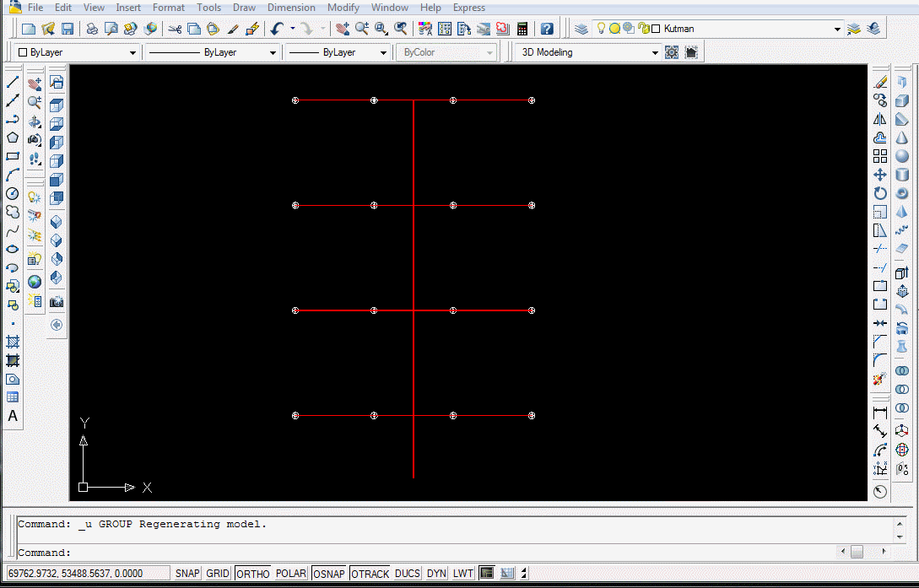Open the Draw menu
This screenshot has width=919, height=588.
244,8
